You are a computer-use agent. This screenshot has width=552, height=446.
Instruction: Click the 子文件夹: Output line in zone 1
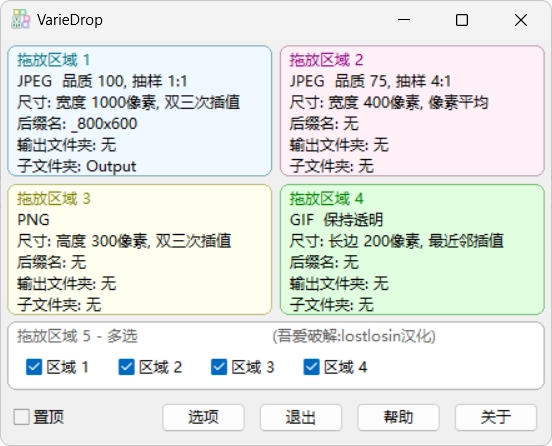tap(76, 166)
